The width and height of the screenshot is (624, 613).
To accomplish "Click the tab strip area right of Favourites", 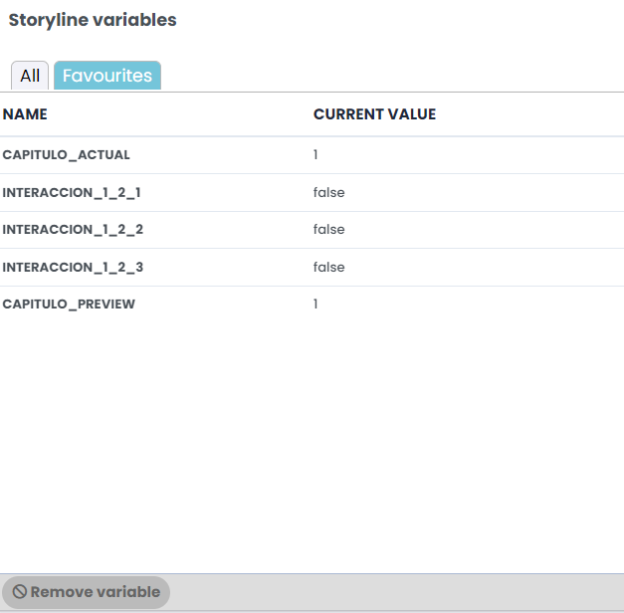I will (392, 75).
